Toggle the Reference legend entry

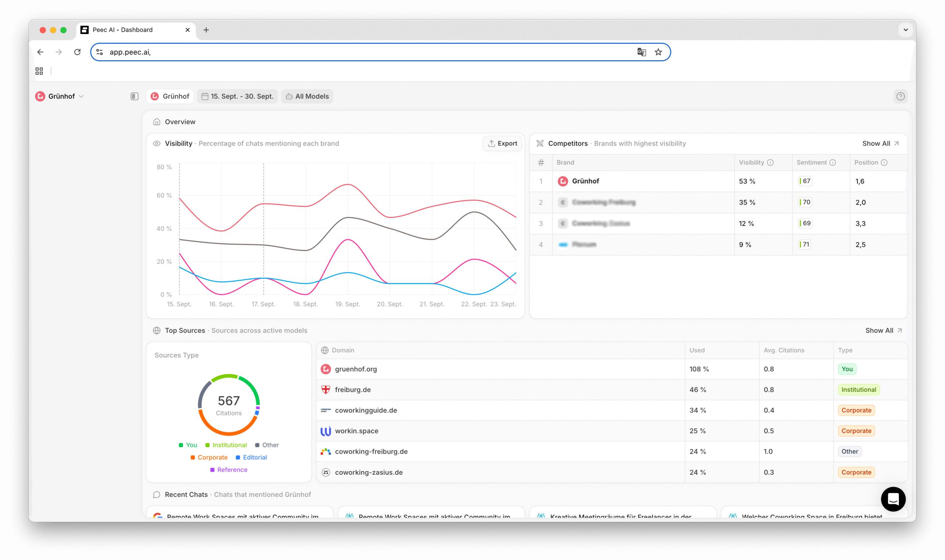coord(228,470)
